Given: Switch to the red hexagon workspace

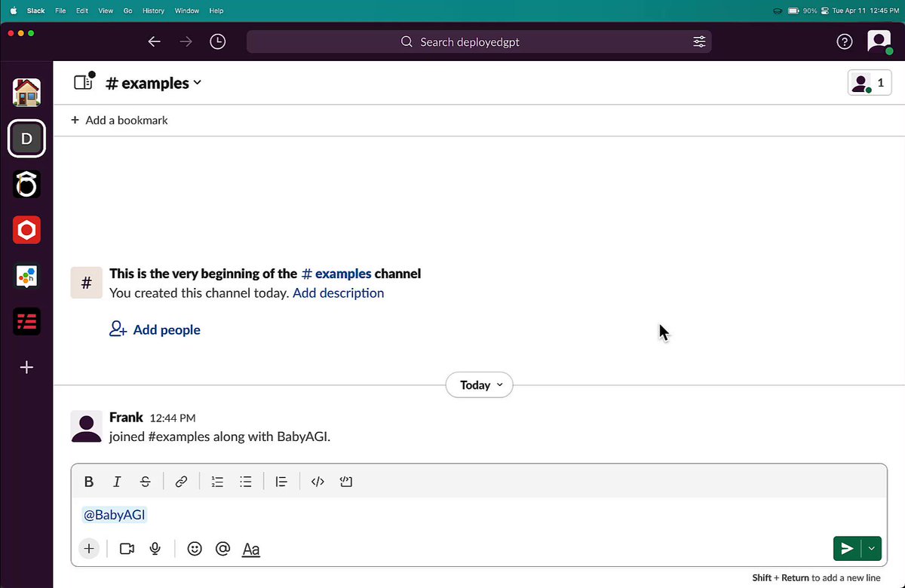Looking at the screenshot, I should click(26, 230).
